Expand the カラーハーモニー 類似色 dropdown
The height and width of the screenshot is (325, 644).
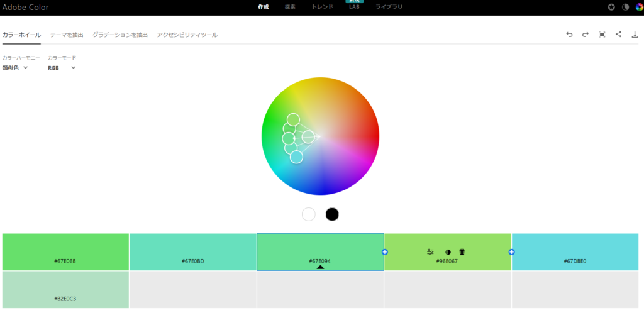coord(15,68)
